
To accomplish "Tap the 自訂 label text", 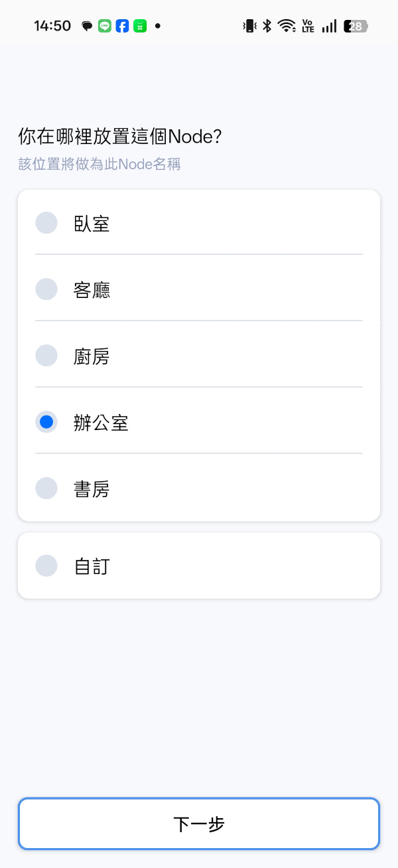I will click(x=92, y=565).
